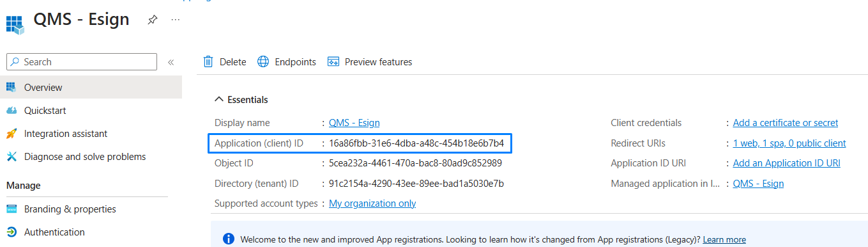Open the Endpoints globe icon
The image size is (868, 247).
(263, 62)
